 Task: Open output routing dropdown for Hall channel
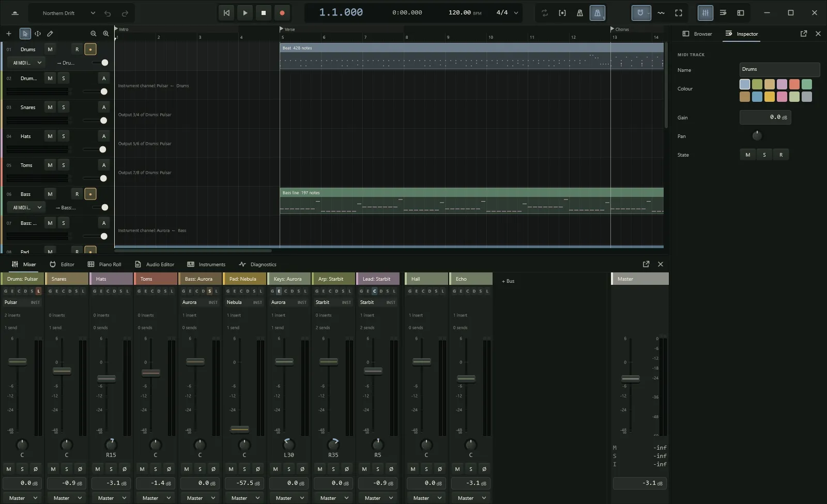coord(426,498)
